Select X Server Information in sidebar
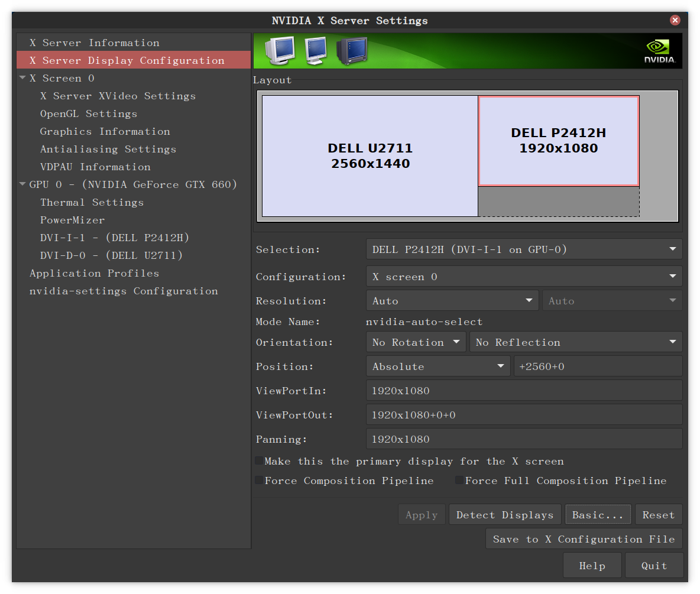Image resolution: width=700 pixels, height=594 pixels. pos(134,43)
